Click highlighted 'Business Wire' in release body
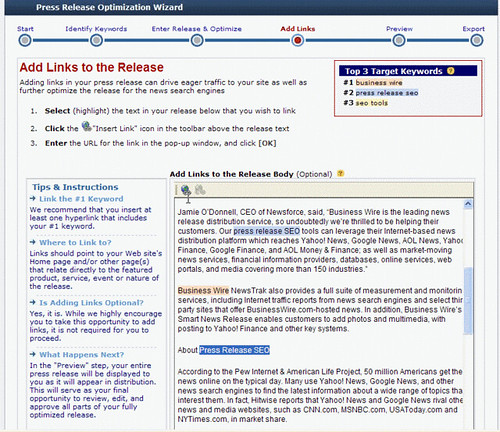The image size is (500, 432). 203,290
